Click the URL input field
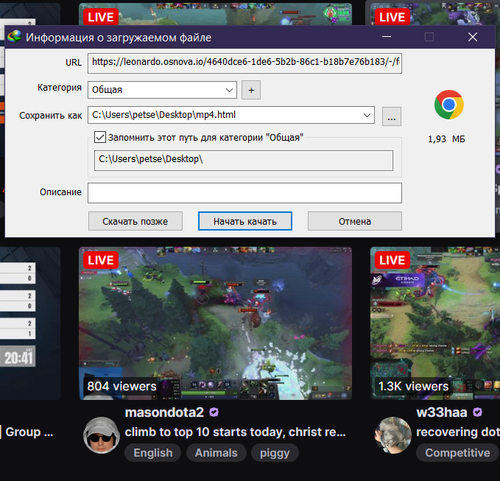 245,63
